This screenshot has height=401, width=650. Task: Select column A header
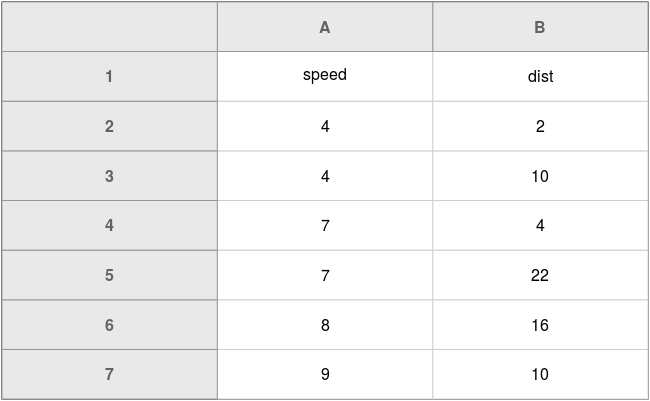pos(325,27)
